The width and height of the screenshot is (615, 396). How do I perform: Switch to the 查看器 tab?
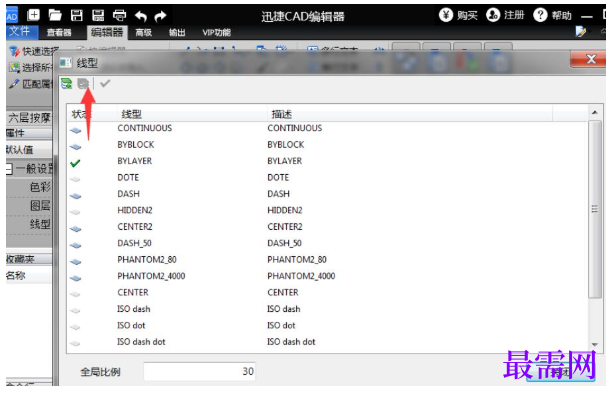pyautogui.click(x=59, y=33)
